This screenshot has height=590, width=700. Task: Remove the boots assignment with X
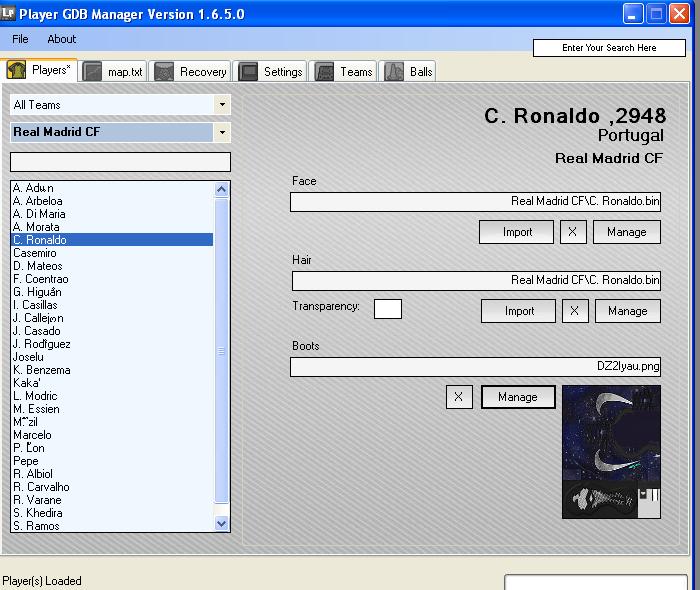click(x=459, y=397)
